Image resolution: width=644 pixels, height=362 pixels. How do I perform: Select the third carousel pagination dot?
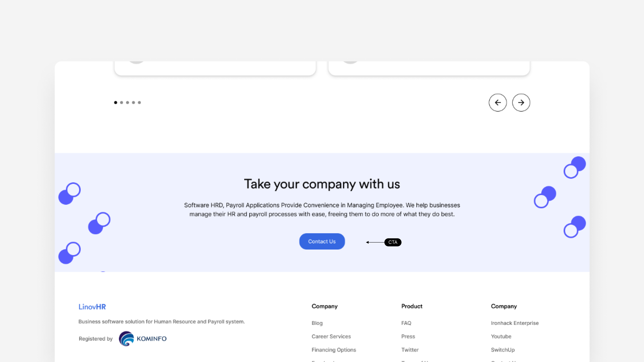[127, 102]
